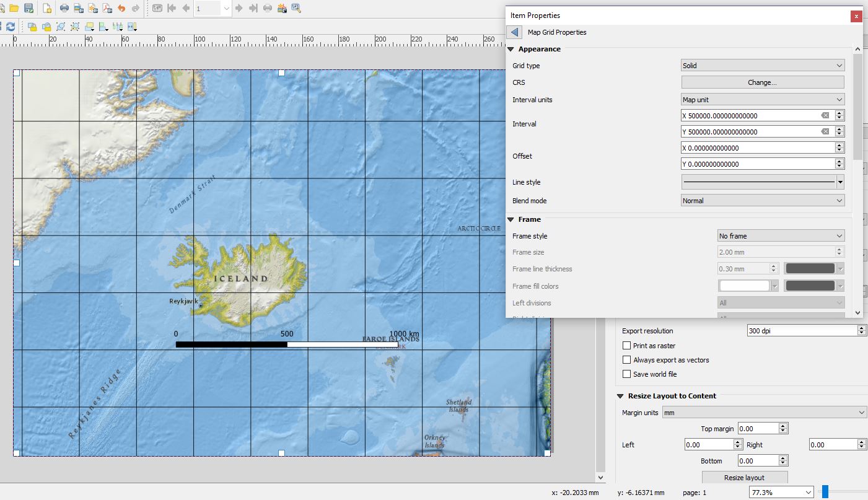
Task: Open the zoom level 77.3% dropdown
Action: pyautogui.click(x=782, y=493)
